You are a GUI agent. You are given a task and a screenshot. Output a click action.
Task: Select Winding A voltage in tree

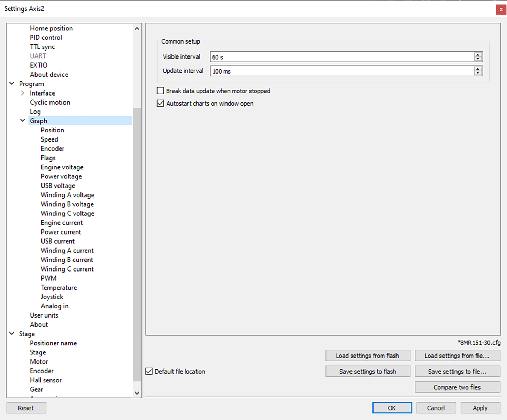pyautogui.click(x=67, y=195)
